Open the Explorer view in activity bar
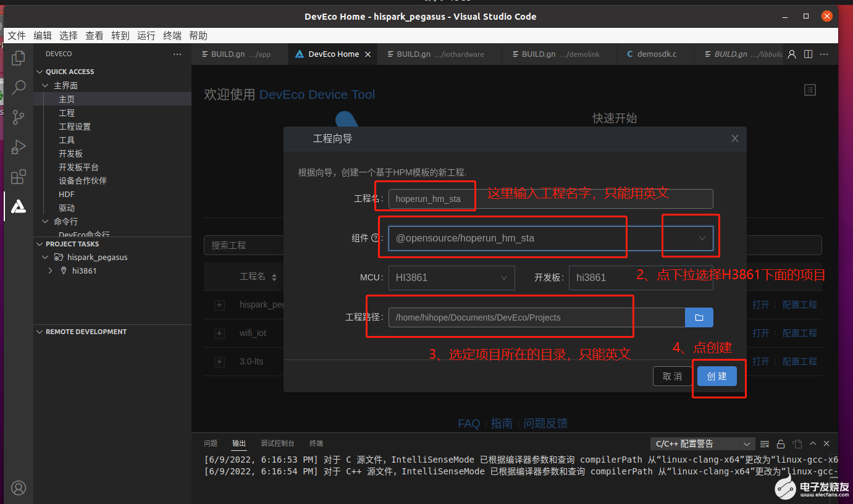Viewport: 853px width, 504px height. 19,58
